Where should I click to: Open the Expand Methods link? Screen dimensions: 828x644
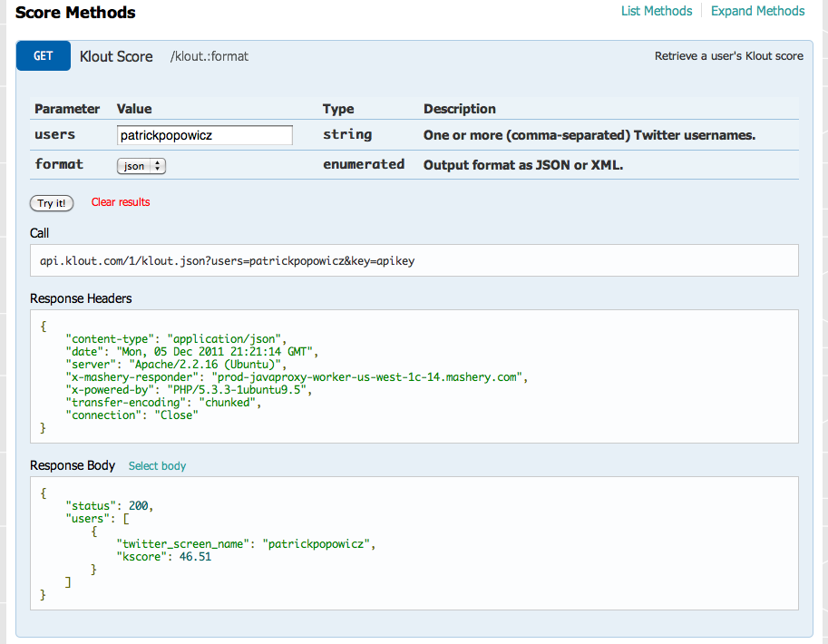click(757, 11)
